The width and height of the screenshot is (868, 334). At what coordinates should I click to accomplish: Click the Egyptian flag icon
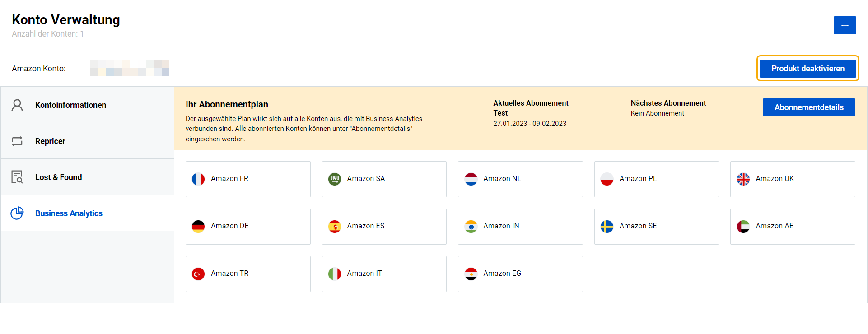471,274
